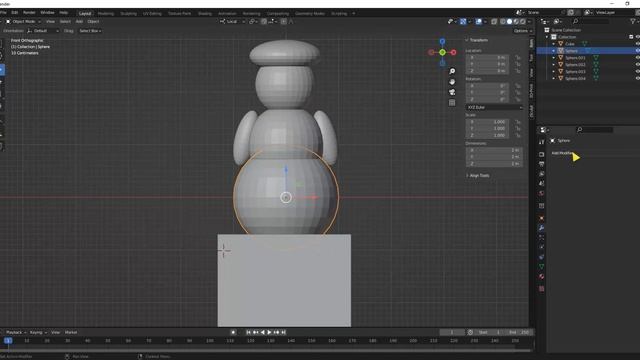Open the Tool properties tab icon
Screen dimensions: 640x360
[x=542, y=142]
